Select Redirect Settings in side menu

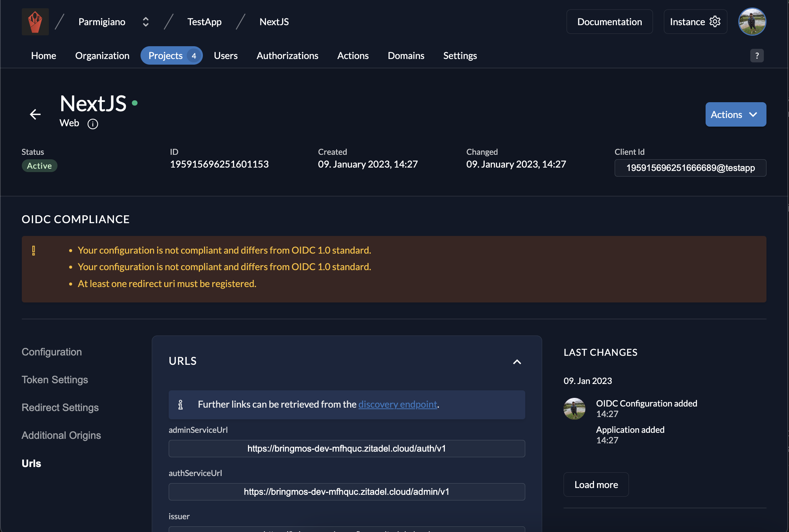pyautogui.click(x=60, y=408)
